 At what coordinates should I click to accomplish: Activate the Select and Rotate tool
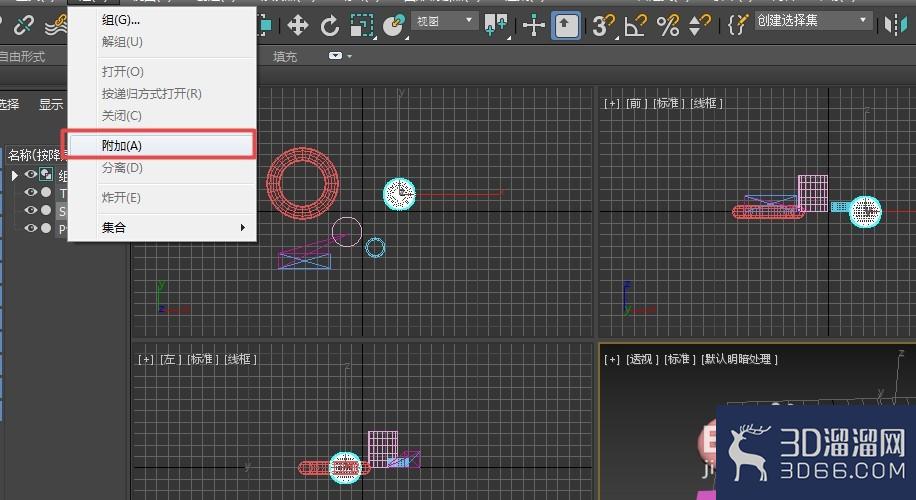click(330, 26)
